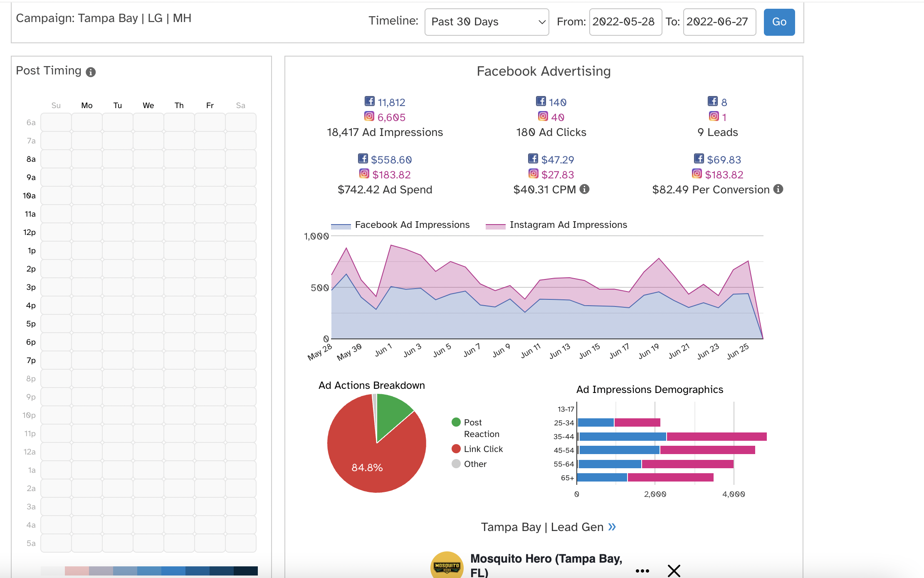Click Instagram icon beside $183.82 per conversion
Screen dimensions: 924x578
[x=697, y=173]
